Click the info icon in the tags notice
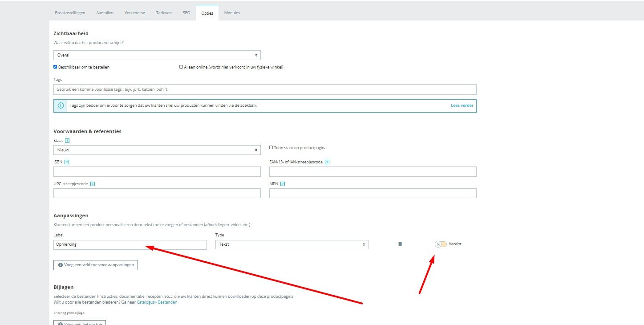This screenshot has width=644, height=325. [61, 106]
